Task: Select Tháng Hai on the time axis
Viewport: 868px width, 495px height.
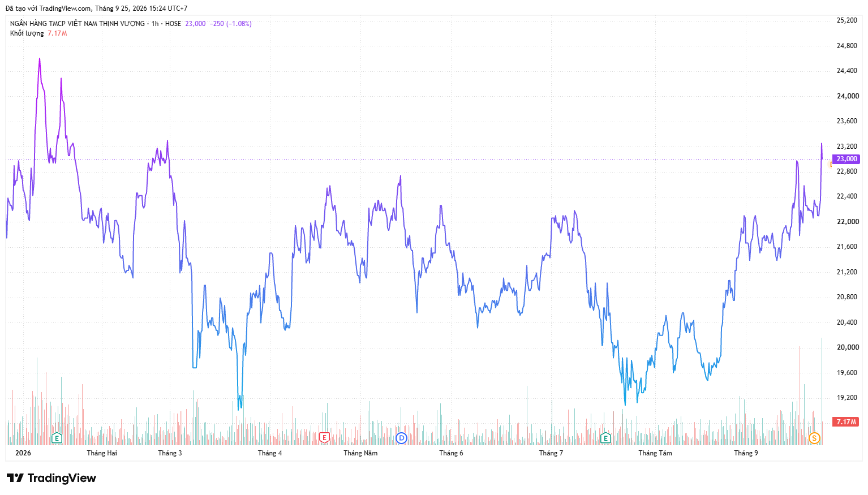Action: [102, 453]
